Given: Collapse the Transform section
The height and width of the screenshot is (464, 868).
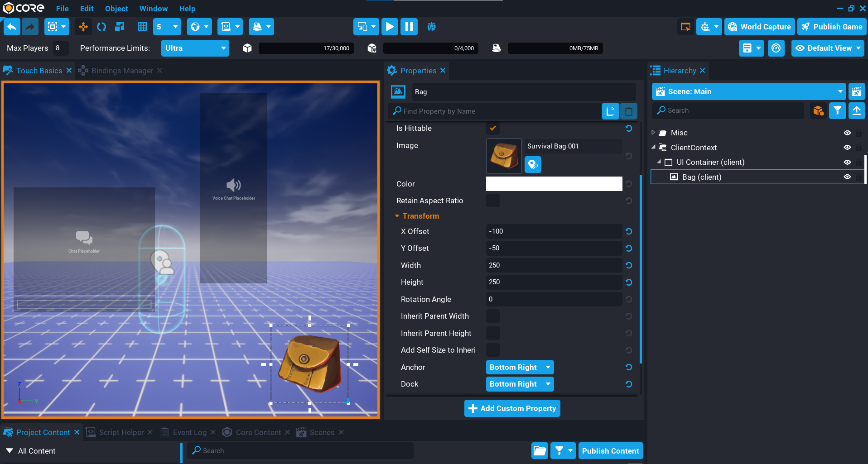Looking at the screenshot, I should [x=397, y=216].
